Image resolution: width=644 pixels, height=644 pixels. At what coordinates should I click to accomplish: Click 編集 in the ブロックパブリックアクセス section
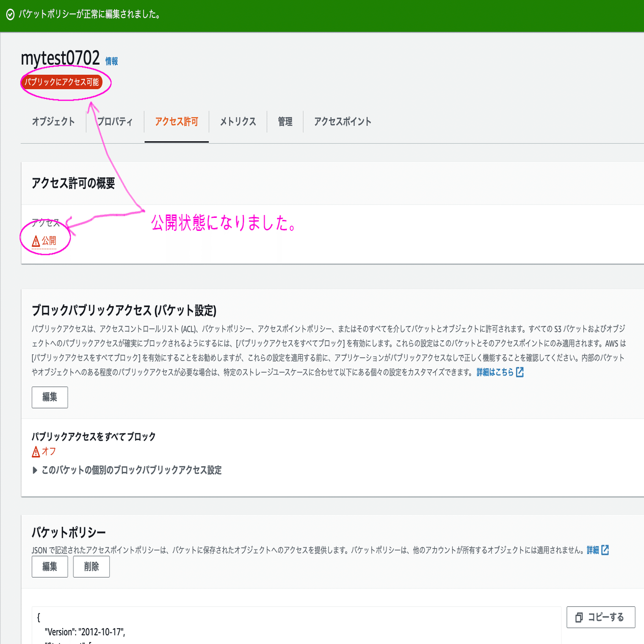point(50,397)
